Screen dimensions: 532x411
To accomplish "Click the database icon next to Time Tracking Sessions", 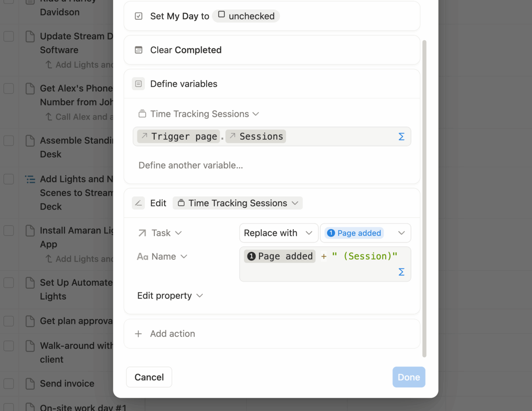I will [x=142, y=114].
